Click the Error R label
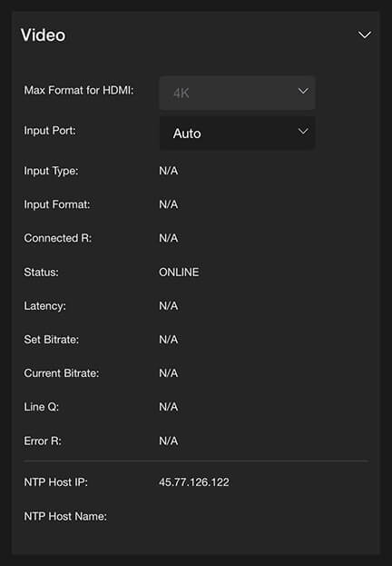Viewport: 392px width, 566px height. 43,442
